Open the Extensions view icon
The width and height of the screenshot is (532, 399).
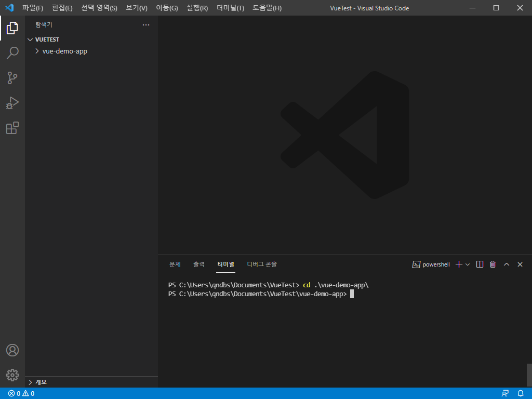12,128
